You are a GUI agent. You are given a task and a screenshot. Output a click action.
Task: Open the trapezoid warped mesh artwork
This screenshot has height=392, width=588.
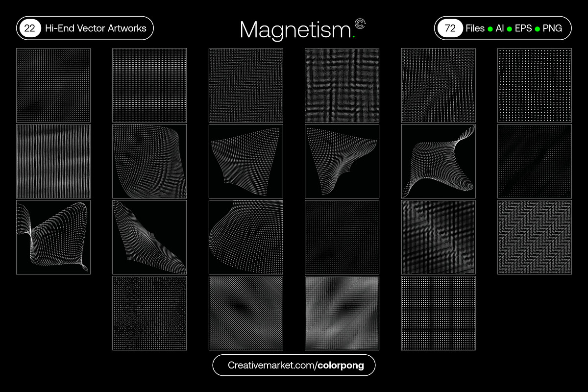245,161
